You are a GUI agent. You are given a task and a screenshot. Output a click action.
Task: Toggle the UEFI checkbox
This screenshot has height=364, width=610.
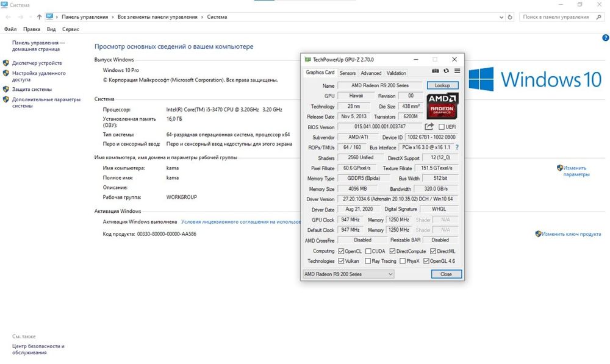click(442, 127)
